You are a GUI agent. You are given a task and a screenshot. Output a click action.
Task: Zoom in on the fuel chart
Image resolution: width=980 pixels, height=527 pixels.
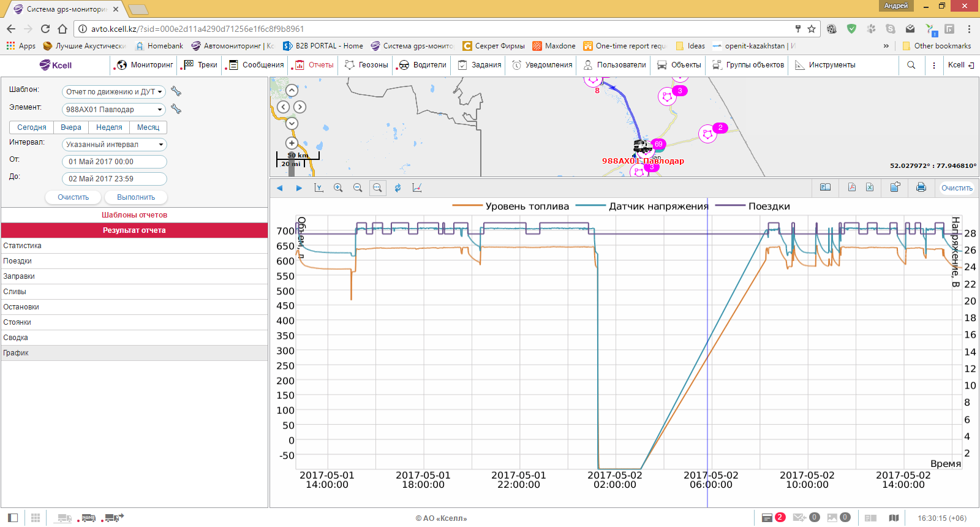[338, 188]
